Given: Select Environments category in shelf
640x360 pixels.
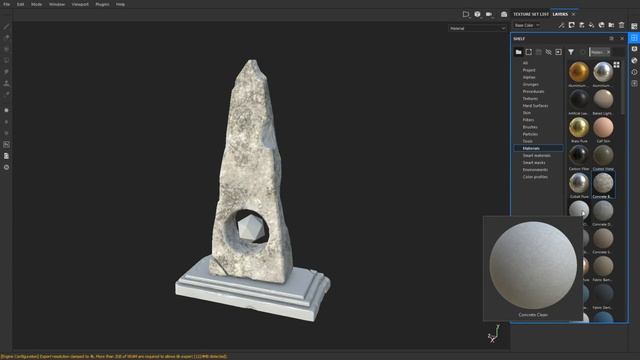Looking at the screenshot, I should point(535,170).
